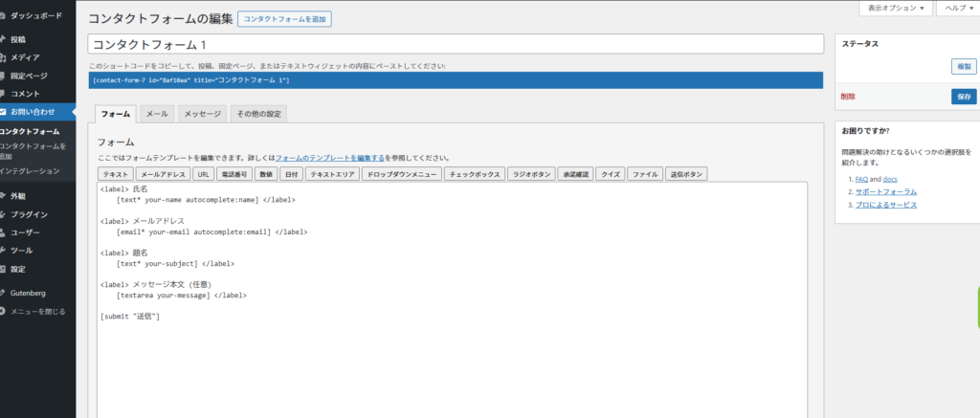Click the コメント speech bubble icon
This screenshot has width=980, height=418.
[4, 94]
